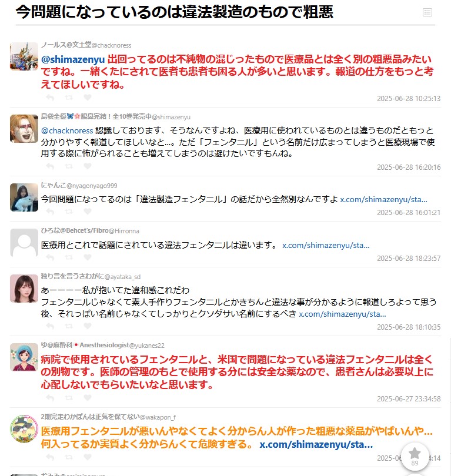Screen dimensions: 451x476
Task: Open the x.com link in the @nyagonyago999 tweet
Action: coord(383,199)
